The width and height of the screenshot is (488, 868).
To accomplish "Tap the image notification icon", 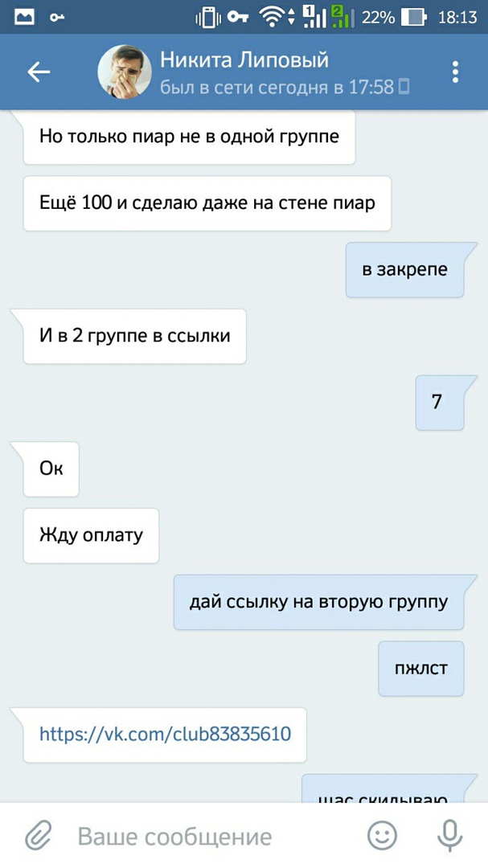I will (x=24, y=17).
